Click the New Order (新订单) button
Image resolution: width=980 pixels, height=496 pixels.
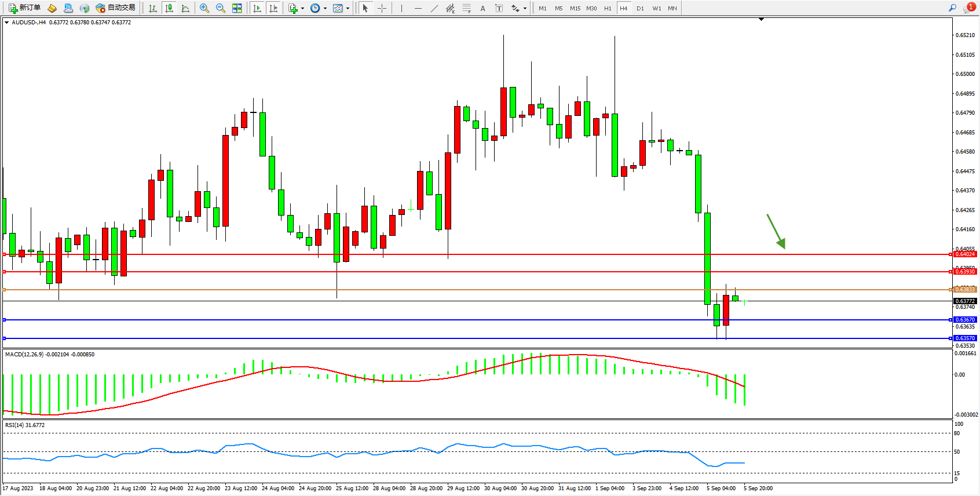pos(24,8)
